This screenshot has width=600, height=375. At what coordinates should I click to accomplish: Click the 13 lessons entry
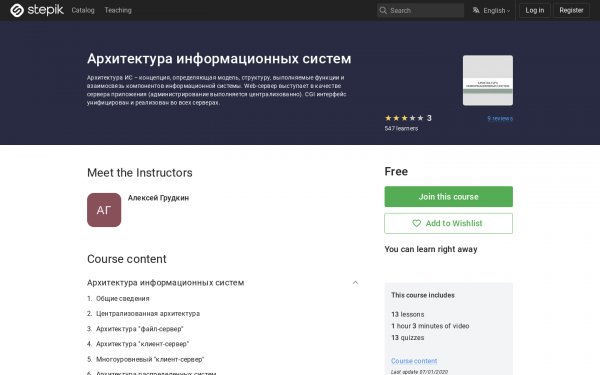[x=408, y=314]
